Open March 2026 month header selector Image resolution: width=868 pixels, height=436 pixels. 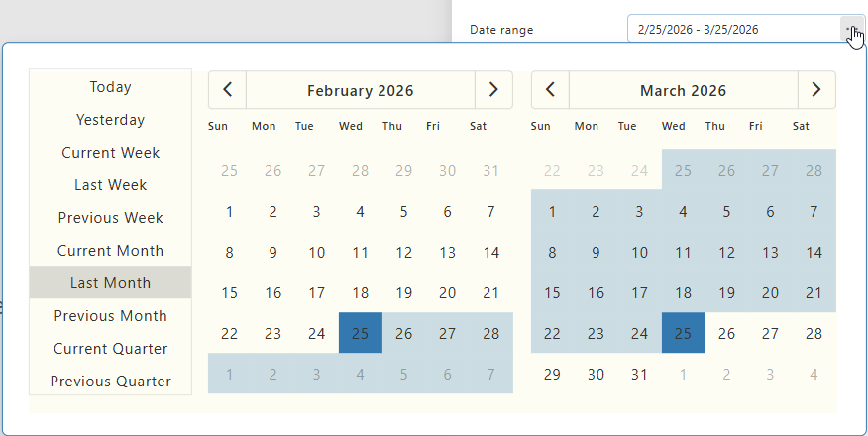click(x=683, y=91)
